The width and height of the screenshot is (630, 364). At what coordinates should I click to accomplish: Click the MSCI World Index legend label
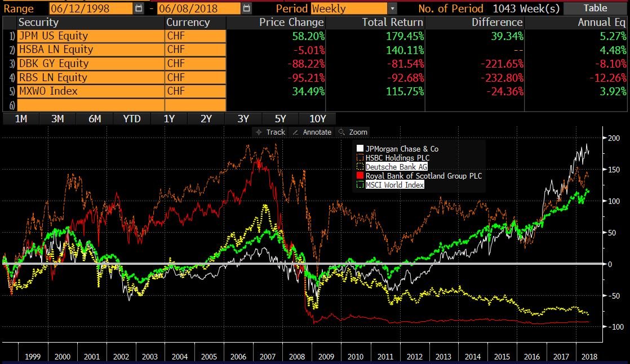click(394, 185)
